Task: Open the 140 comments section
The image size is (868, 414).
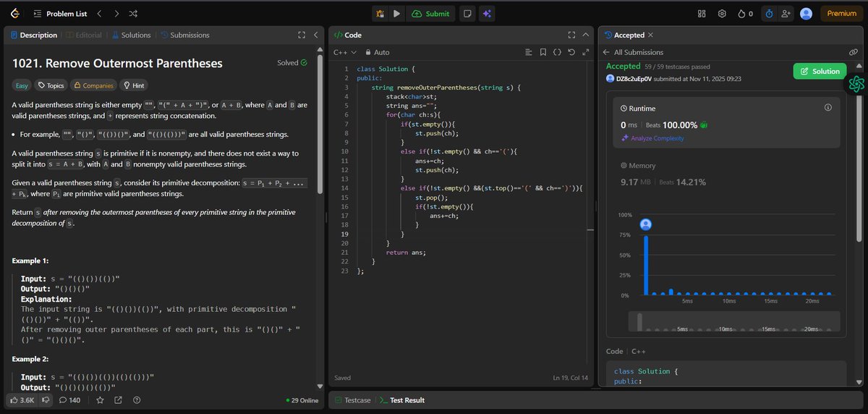Action: [x=70, y=400]
